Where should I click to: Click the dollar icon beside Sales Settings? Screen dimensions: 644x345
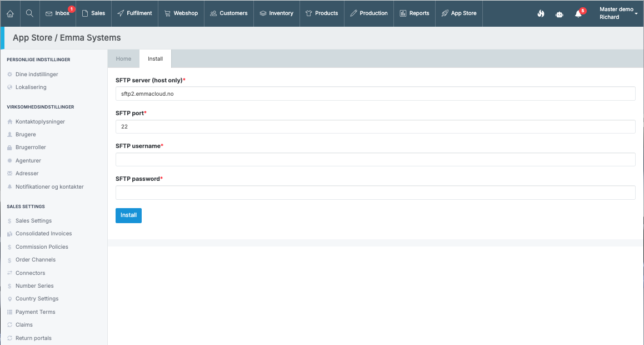click(x=10, y=221)
